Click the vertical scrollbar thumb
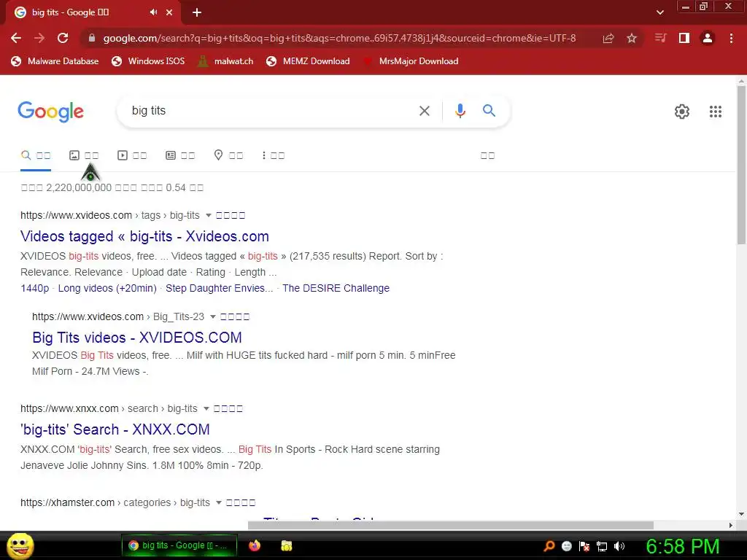 tap(741, 164)
